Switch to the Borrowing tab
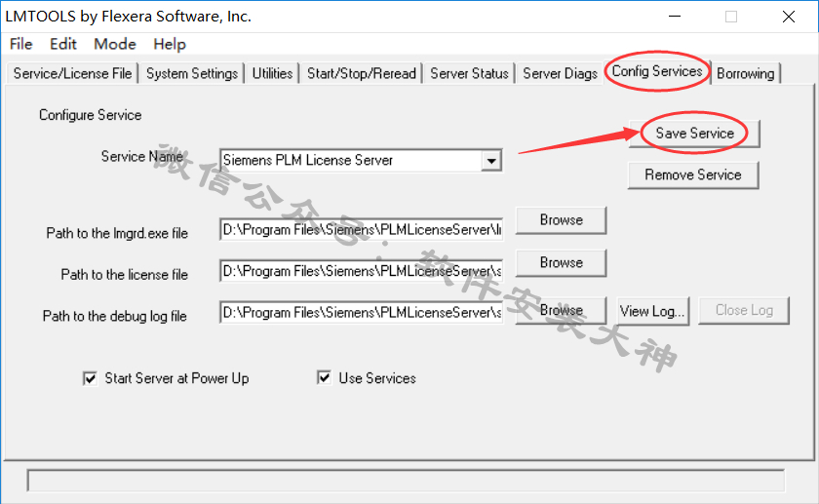This screenshot has height=504, width=819. tap(745, 74)
